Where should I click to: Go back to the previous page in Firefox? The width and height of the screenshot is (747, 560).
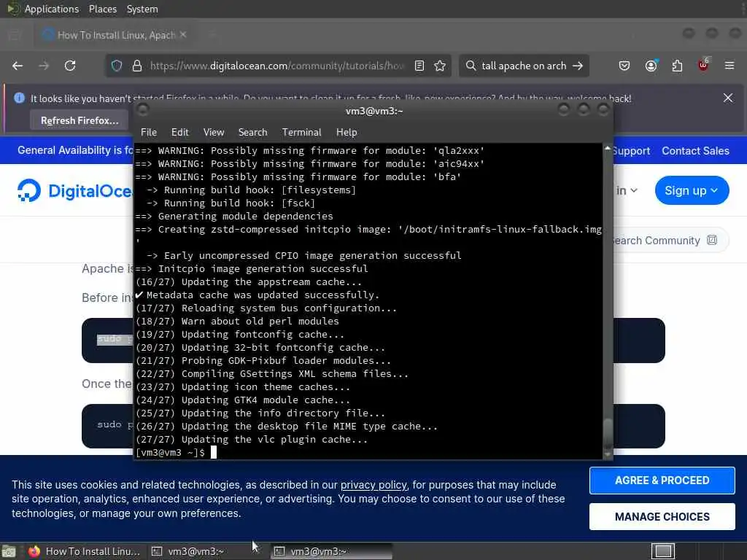pyautogui.click(x=18, y=66)
